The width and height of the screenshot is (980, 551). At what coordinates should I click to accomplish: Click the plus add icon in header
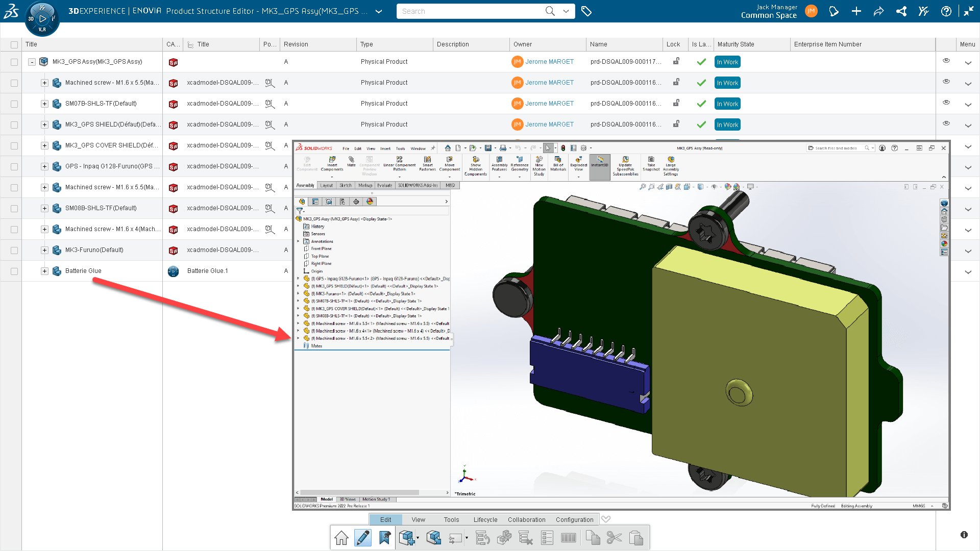tap(856, 11)
